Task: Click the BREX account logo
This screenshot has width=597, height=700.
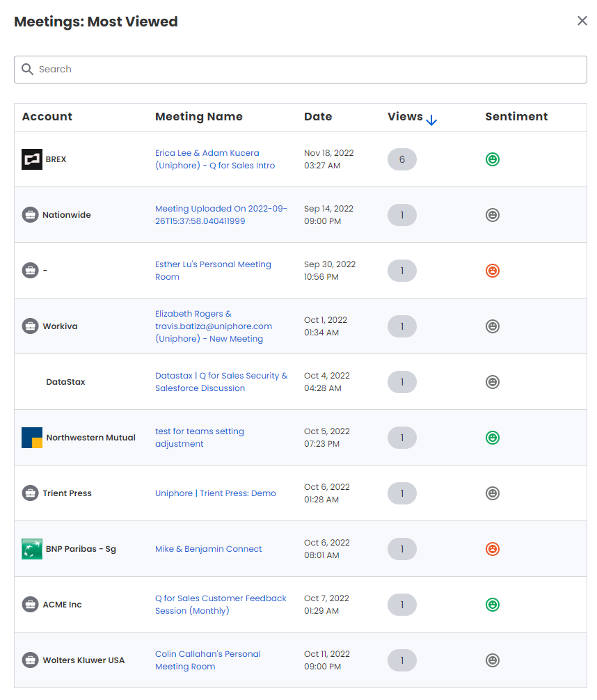Action: 32,159
